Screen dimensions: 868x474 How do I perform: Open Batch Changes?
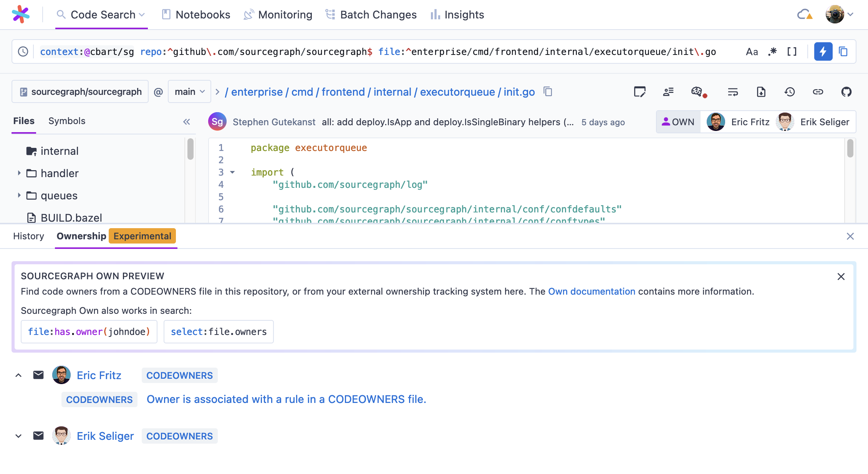(x=371, y=15)
